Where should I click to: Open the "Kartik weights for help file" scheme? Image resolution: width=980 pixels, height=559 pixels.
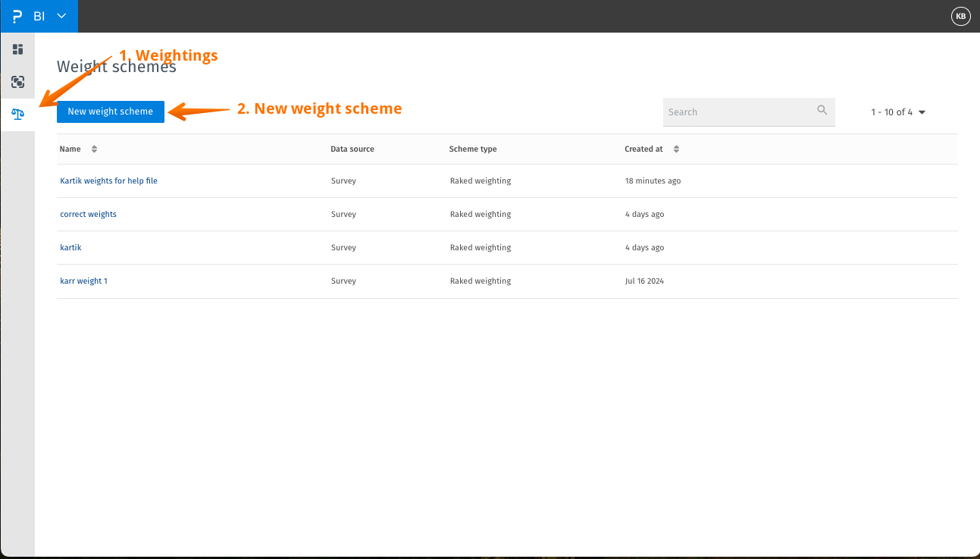tap(108, 181)
